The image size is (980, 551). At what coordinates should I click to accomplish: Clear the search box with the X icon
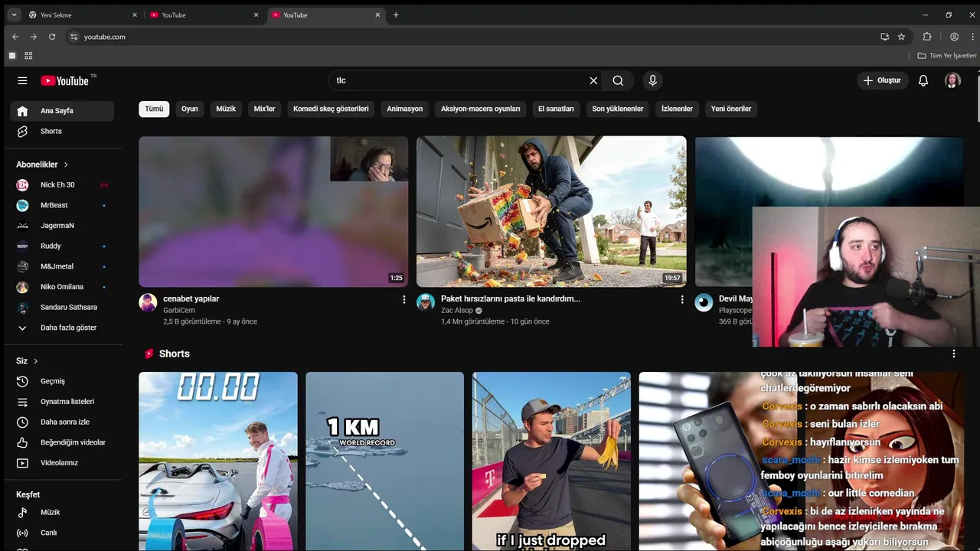593,80
